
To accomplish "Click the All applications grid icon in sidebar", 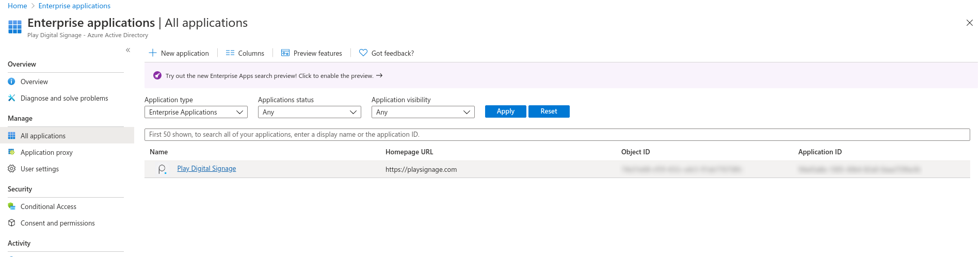I will tap(11, 136).
